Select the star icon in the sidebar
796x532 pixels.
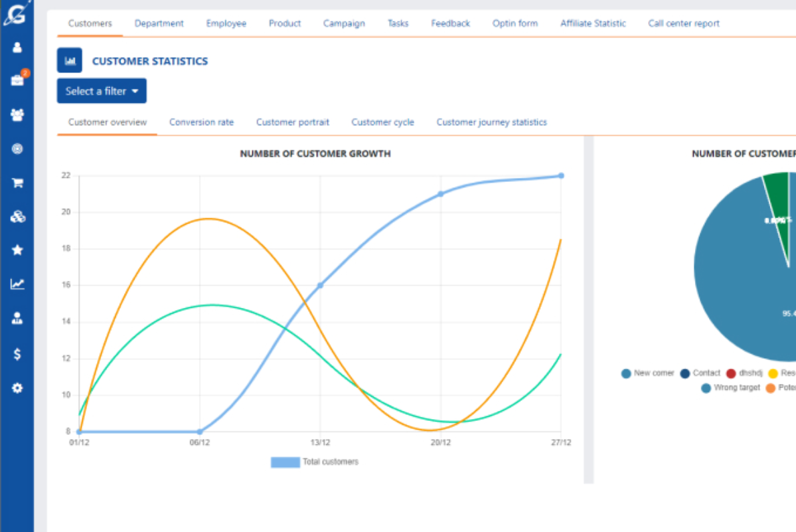coord(17,250)
